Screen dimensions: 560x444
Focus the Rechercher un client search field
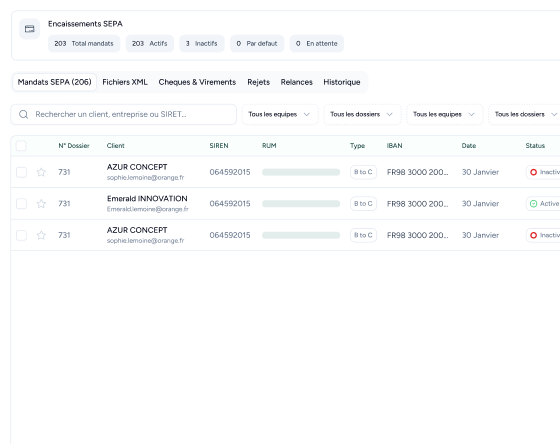click(124, 114)
